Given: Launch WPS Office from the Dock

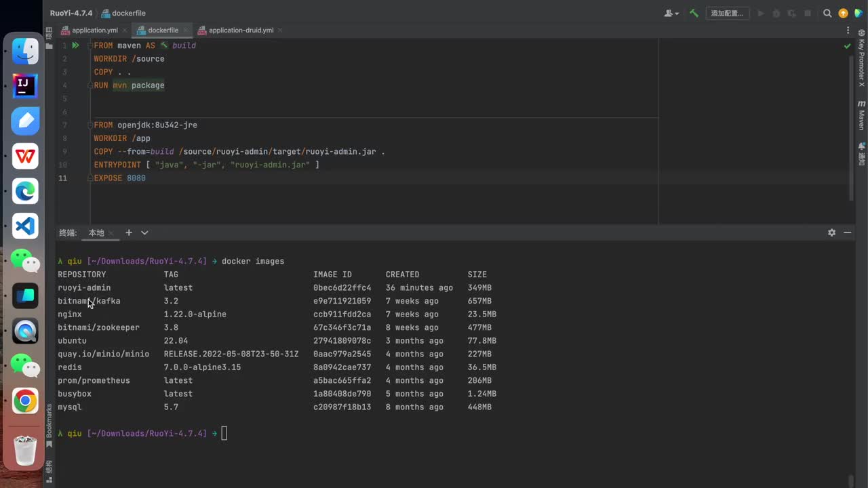Looking at the screenshot, I should pyautogui.click(x=25, y=156).
